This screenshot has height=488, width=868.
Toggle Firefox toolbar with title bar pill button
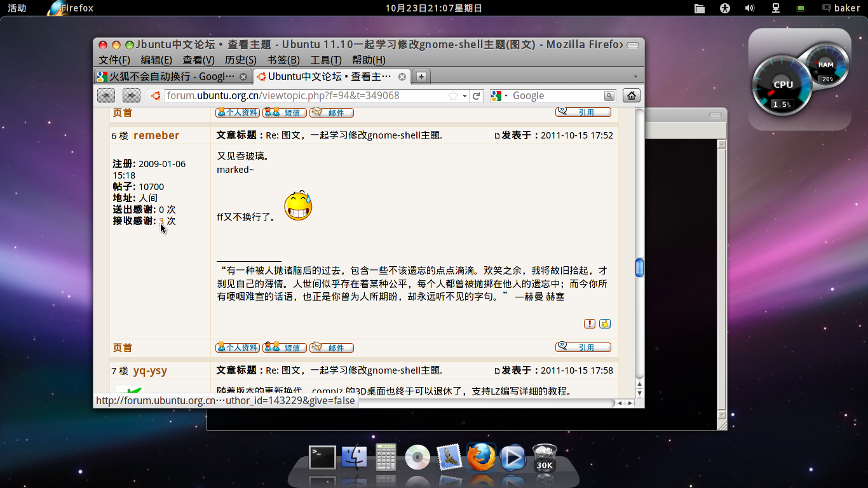(x=633, y=45)
